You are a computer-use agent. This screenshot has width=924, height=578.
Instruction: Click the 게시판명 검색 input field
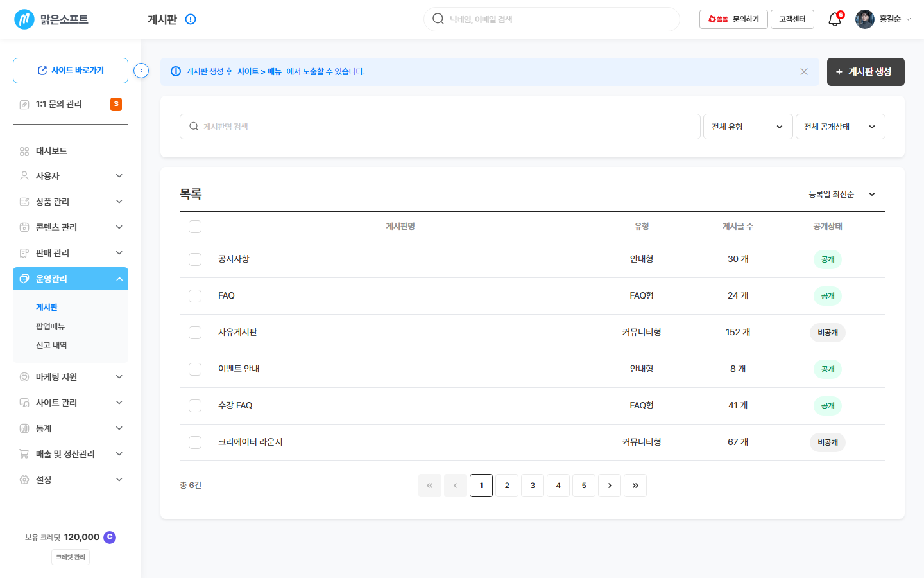click(440, 127)
